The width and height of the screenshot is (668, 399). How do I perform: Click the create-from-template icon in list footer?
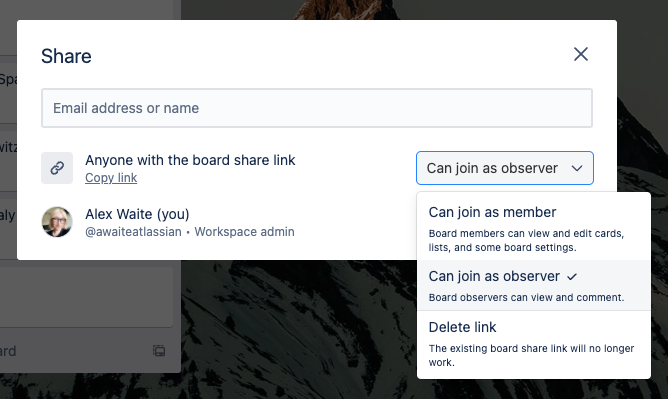tap(159, 351)
